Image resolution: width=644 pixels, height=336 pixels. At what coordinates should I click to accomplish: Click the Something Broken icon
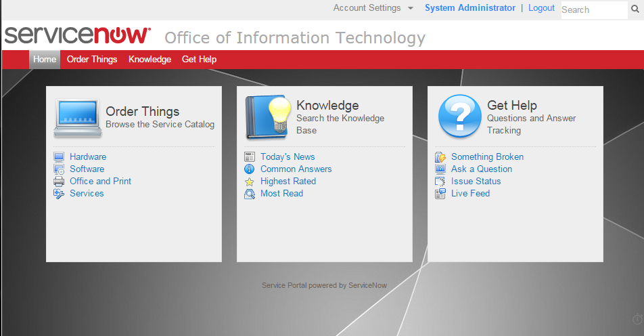point(440,157)
